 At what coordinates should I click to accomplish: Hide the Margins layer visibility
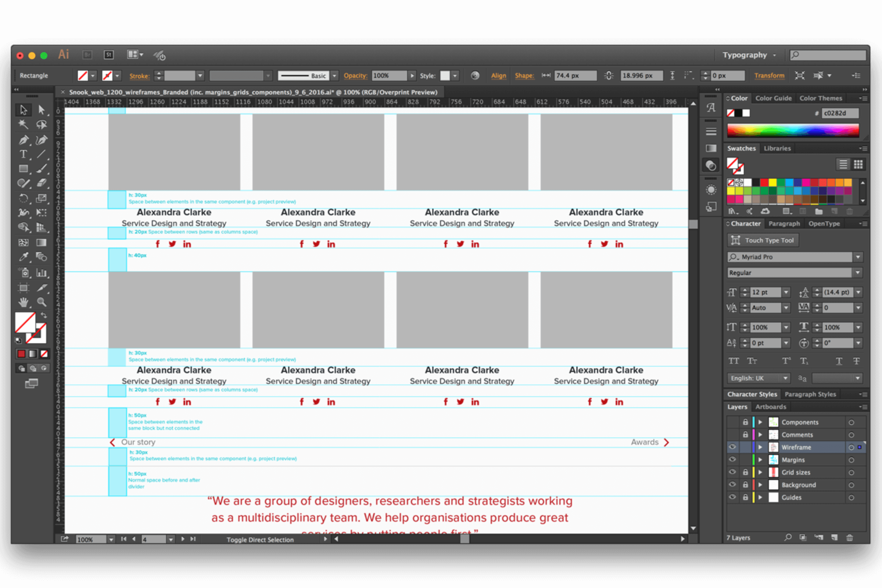(x=732, y=459)
